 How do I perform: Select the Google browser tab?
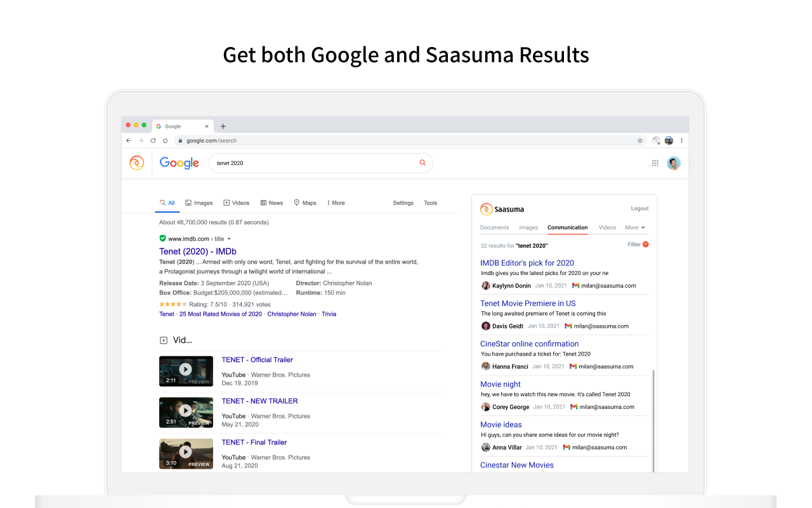[x=183, y=126]
